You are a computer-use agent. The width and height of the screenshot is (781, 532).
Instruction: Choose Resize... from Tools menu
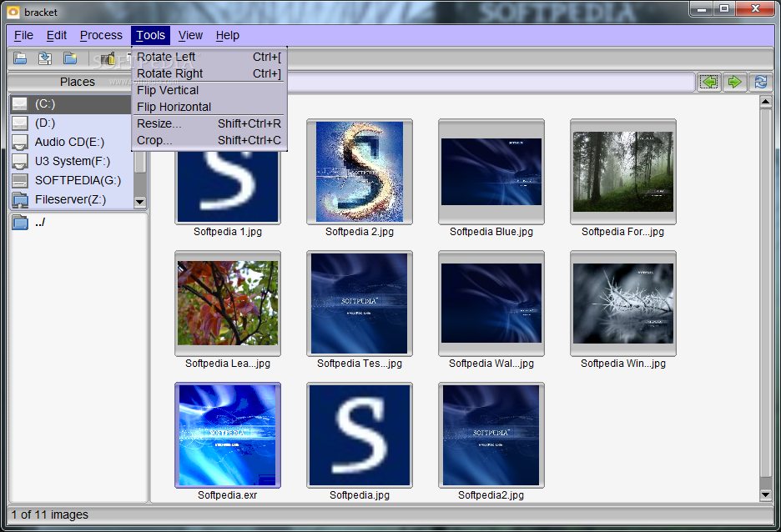[x=209, y=124]
